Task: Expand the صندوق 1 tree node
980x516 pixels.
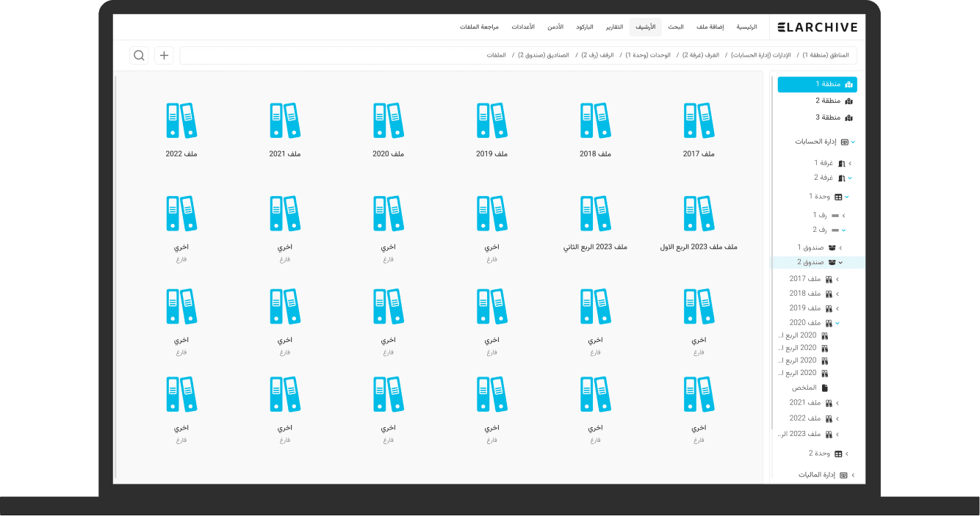Action: 840,248
